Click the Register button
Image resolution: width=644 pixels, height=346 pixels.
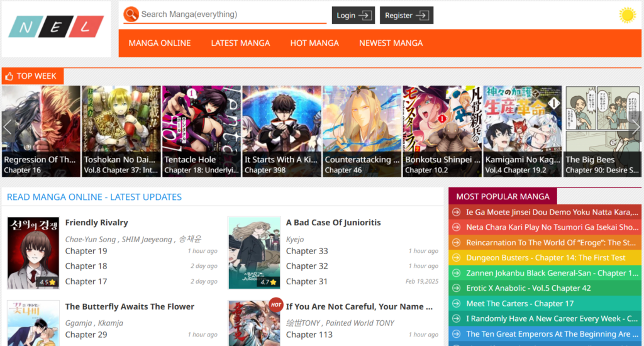click(x=406, y=15)
